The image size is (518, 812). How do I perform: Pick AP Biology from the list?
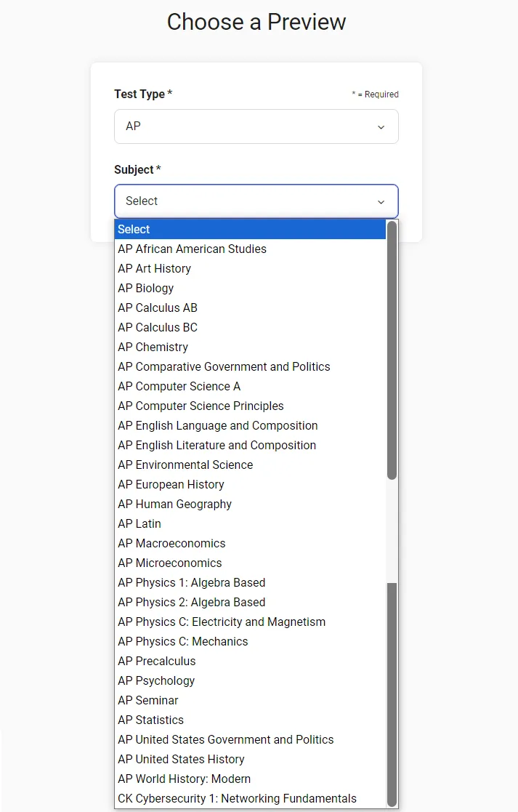(146, 288)
